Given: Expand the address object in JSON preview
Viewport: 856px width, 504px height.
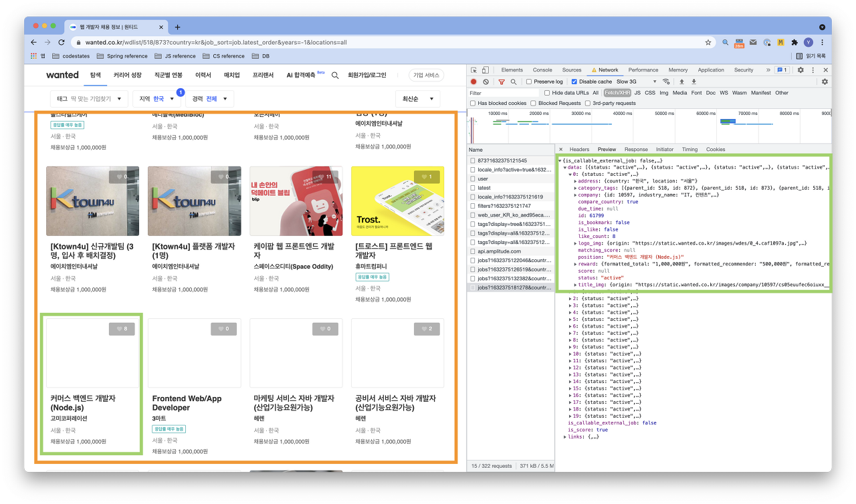Looking at the screenshot, I should (x=576, y=180).
